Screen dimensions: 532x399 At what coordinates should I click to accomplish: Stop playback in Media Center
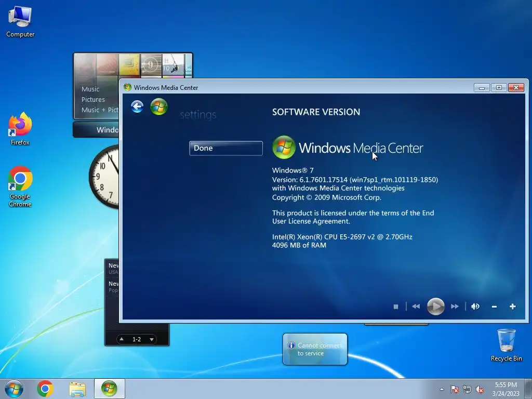395,307
